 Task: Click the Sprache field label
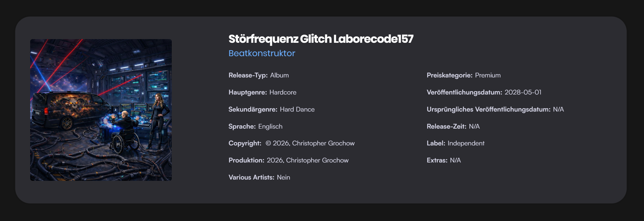[242, 127]
